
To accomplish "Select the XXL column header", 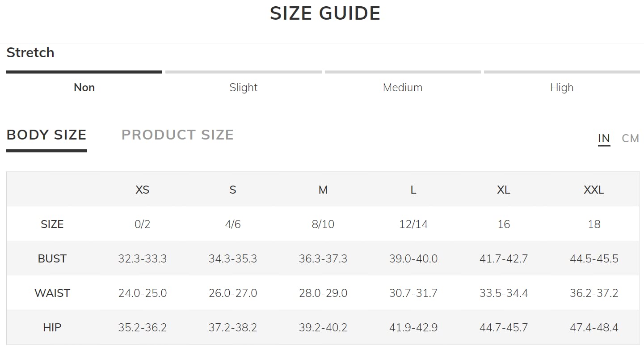I will [x=594, y=190].
